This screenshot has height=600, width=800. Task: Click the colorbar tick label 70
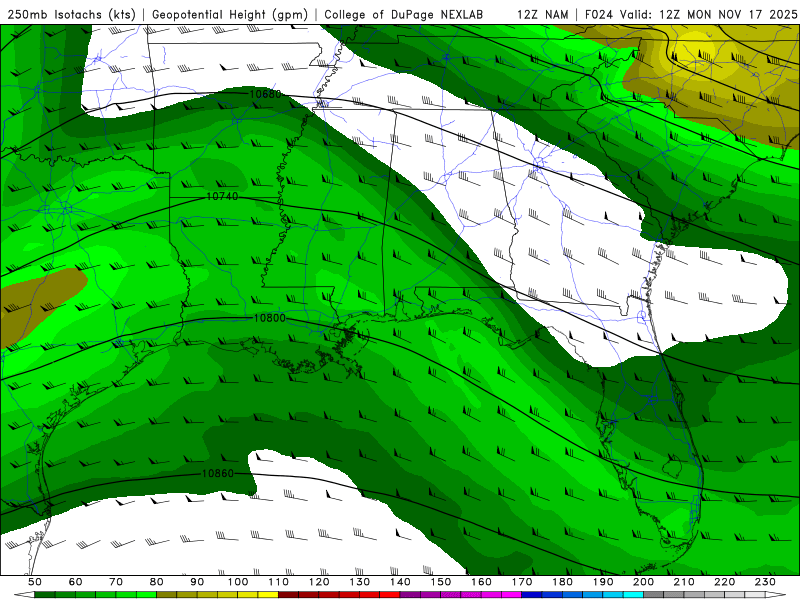(116, 582)
